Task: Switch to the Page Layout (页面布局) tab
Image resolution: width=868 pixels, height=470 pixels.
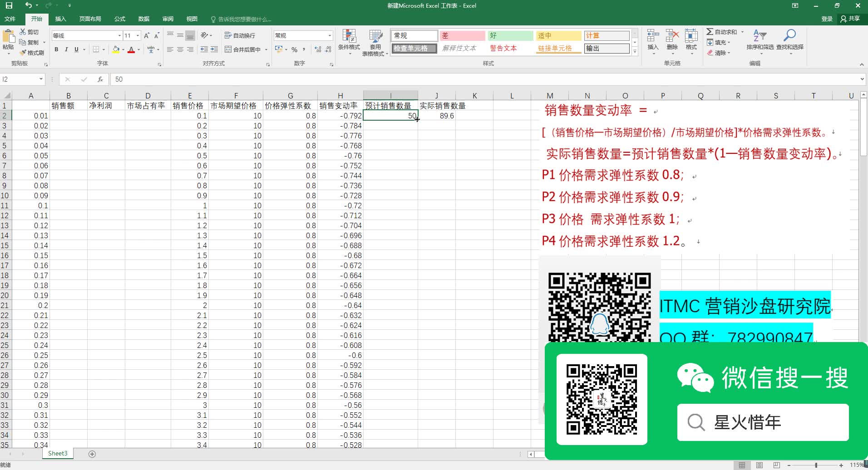Action: tap(90, 19)
